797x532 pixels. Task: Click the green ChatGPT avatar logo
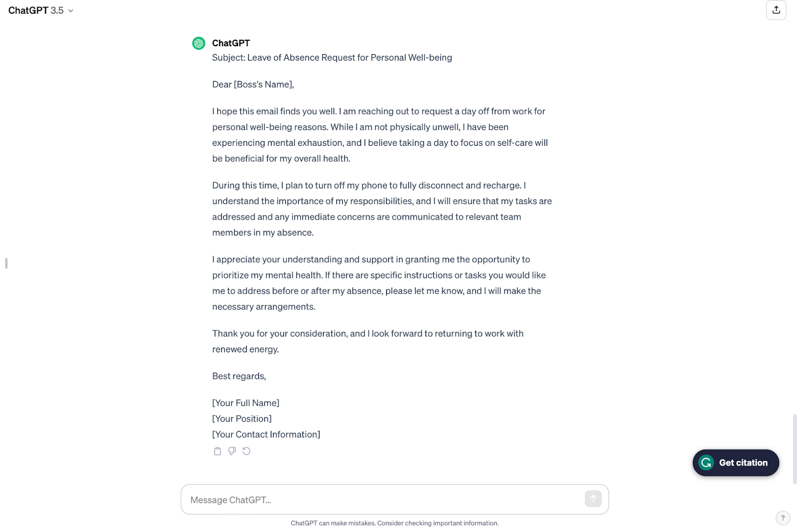pos(199,43)
